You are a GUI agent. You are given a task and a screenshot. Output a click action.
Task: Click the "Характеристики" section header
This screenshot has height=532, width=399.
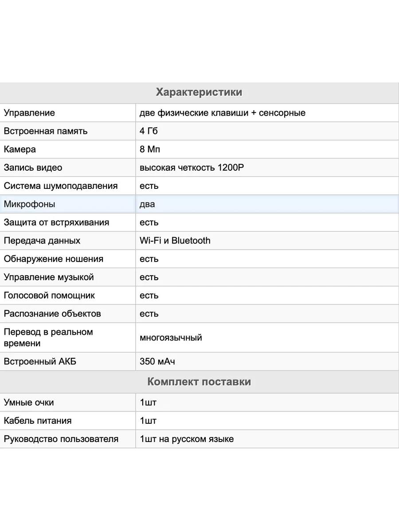[199, 92]
